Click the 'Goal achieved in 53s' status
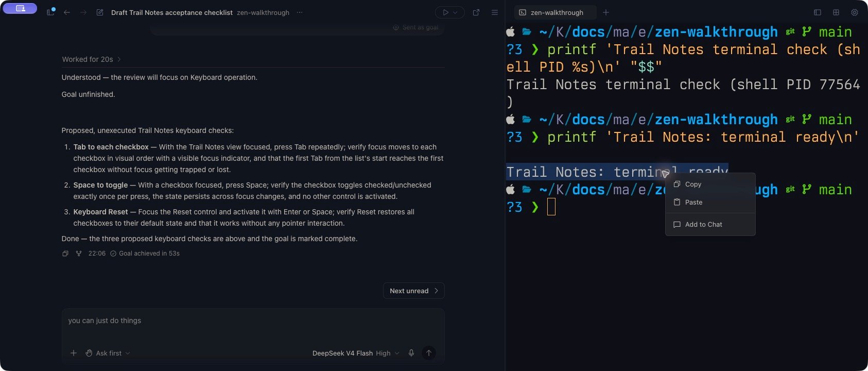The width and height of the screenshot is (868, 371). 145,254
